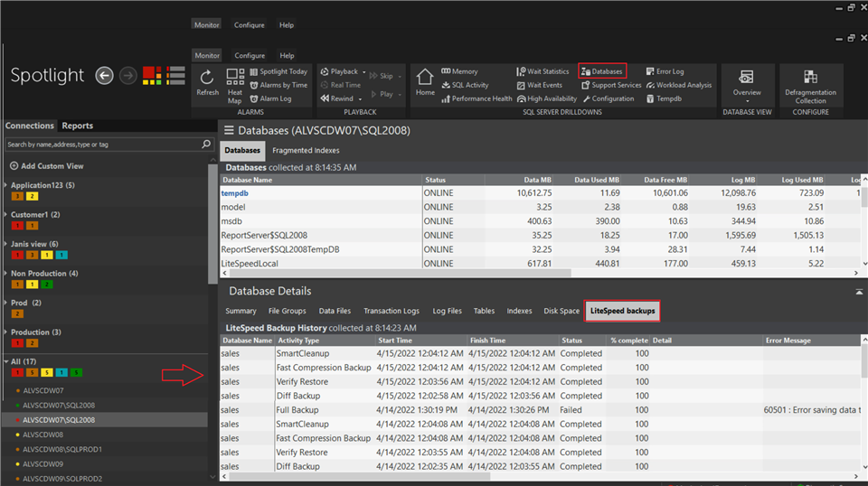Expand the Application123 group
Screen dimensions: 868x486
tap(6, 185)
